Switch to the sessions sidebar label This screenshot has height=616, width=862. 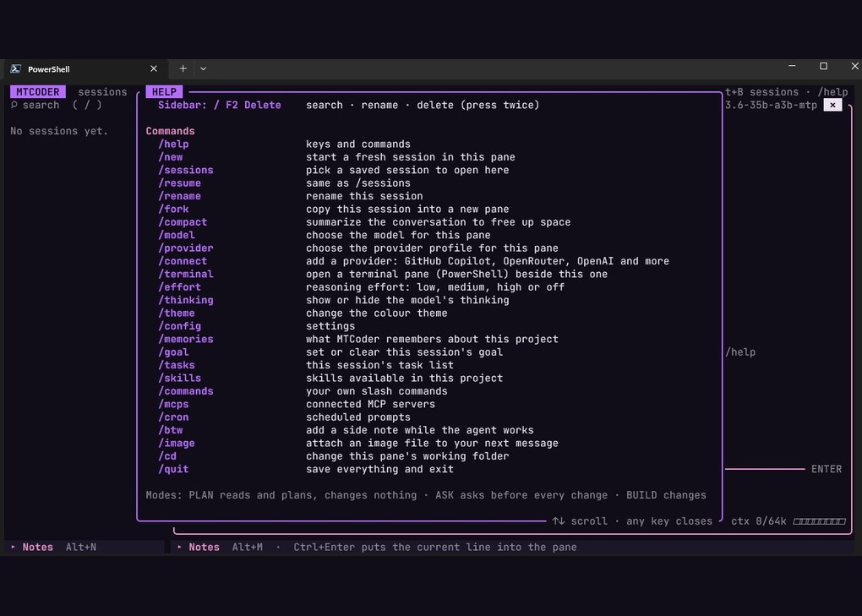click(102, 92)
